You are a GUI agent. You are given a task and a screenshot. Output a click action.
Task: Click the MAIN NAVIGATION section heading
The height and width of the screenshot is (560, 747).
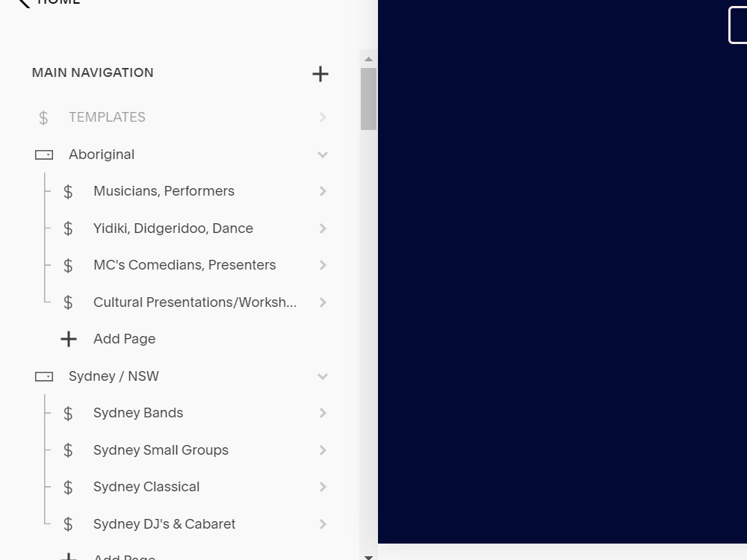(x=93, y=72)
